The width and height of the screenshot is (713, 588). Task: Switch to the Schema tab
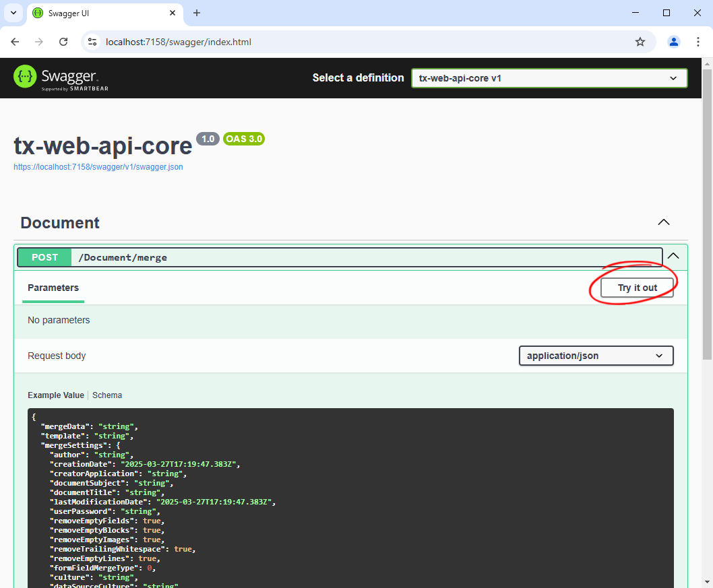(x=106, y=395)
